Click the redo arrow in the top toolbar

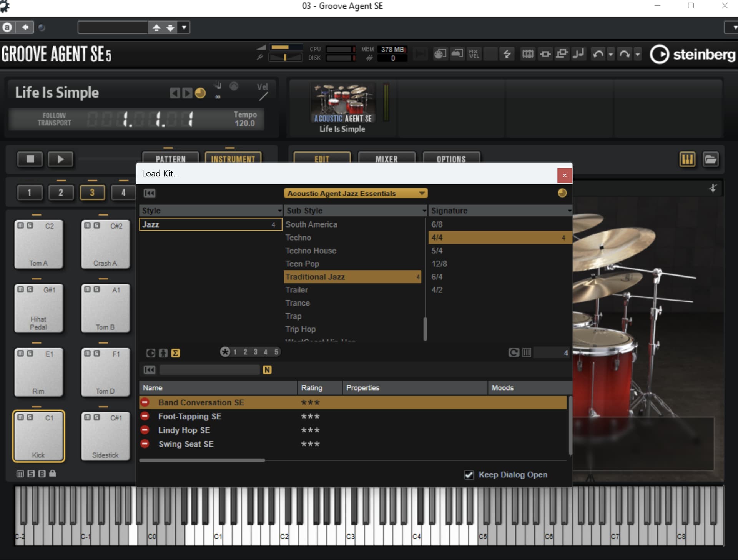pos(625,54)
